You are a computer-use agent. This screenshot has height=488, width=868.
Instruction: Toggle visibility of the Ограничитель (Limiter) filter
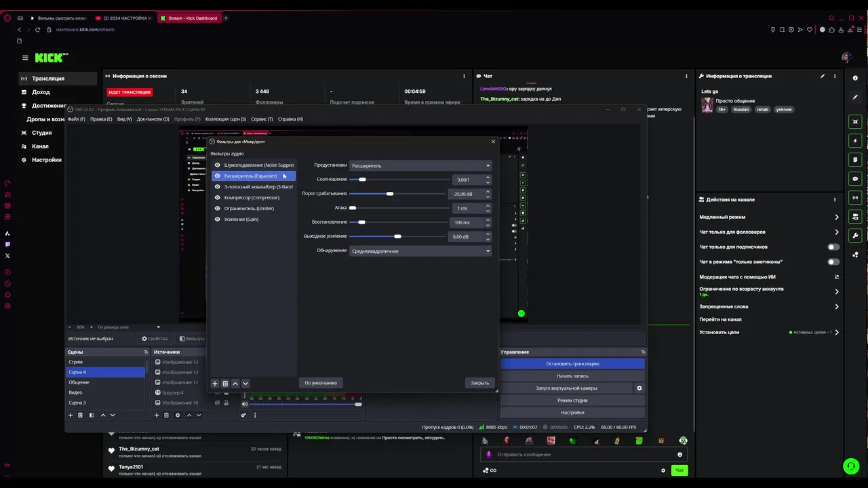pos(218,208)
